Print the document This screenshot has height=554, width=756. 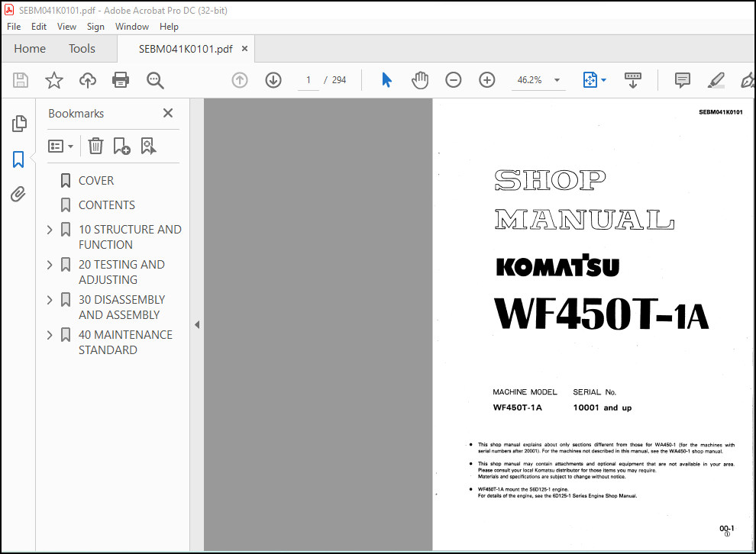(x=121, y=80)
